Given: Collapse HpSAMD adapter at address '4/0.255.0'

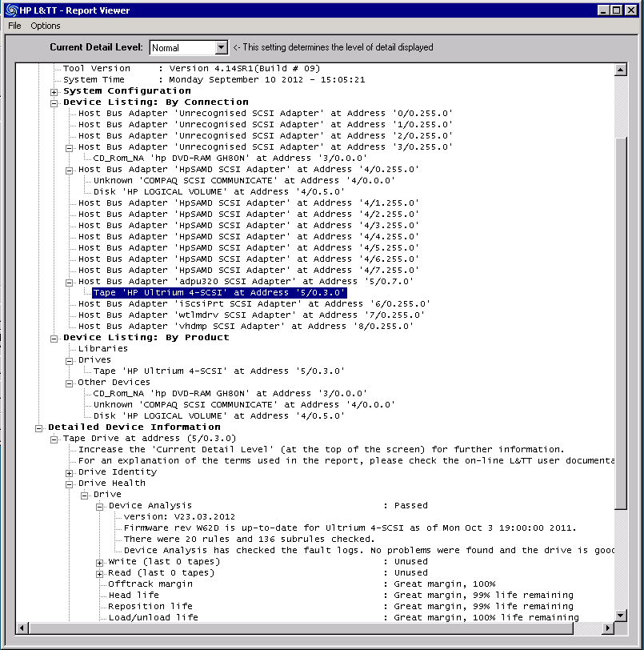Looking at the screenshot, I should (x=70, y=170).
